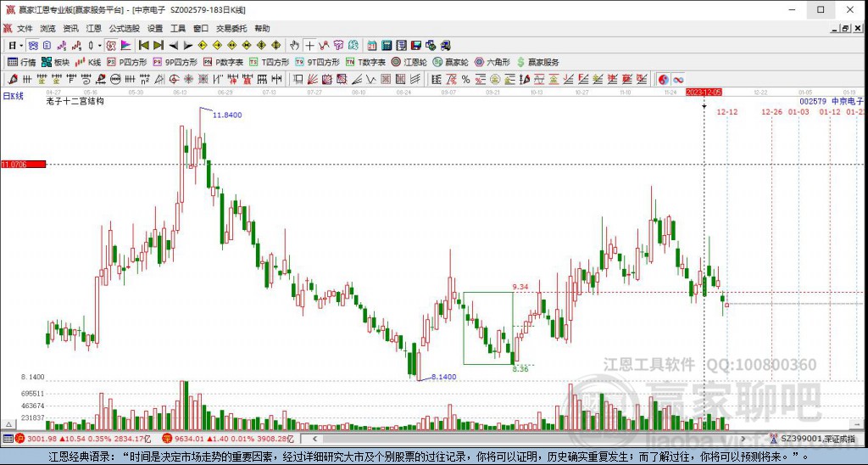Screen dimensions: 868x465
Task: Open the 赢家轮 wheel tool
Action: point(451,62)
